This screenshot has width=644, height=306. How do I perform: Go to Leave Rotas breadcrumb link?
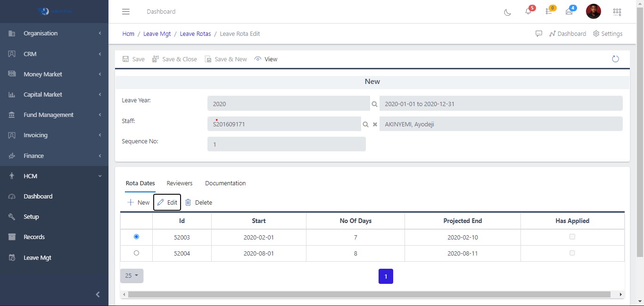coord(195,33)
